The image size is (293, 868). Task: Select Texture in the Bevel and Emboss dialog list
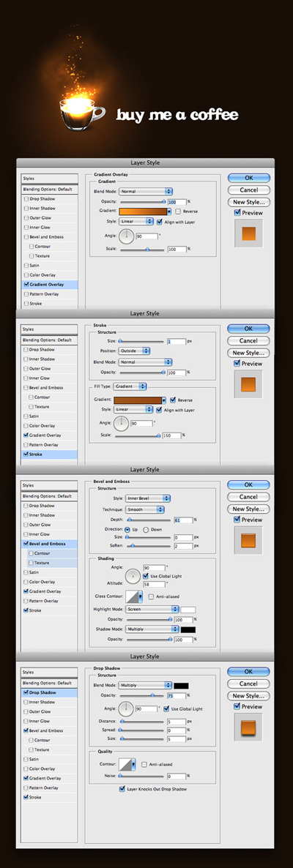coord(42,563)
